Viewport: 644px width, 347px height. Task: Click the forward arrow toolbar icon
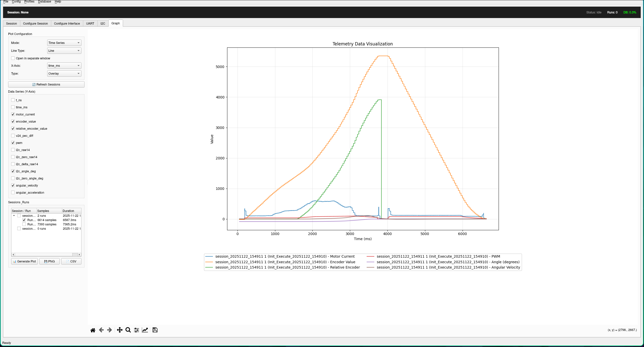pos(110,330)
